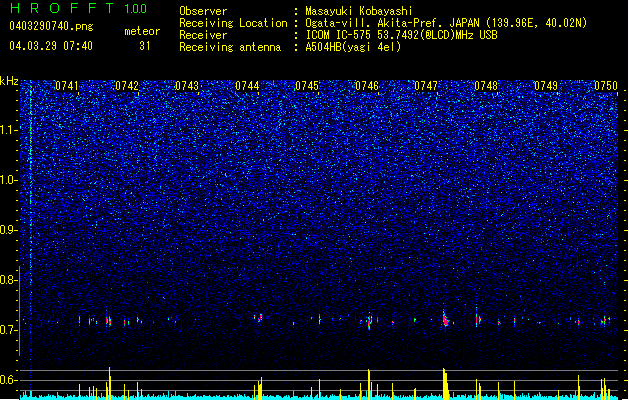629x400 pixels.
Task: Click the tallest yellow power spike near 0746
Action: (369, 384)
